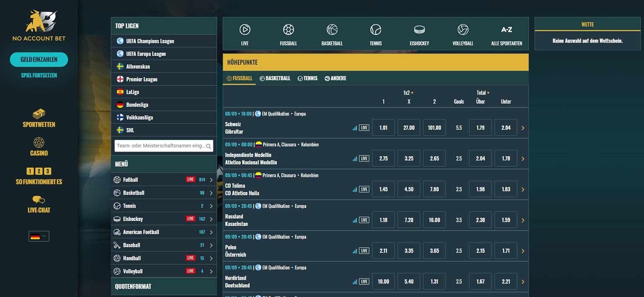Click the team search input field
The height and width of the screenshot is (297, 644).
(164, 146)
